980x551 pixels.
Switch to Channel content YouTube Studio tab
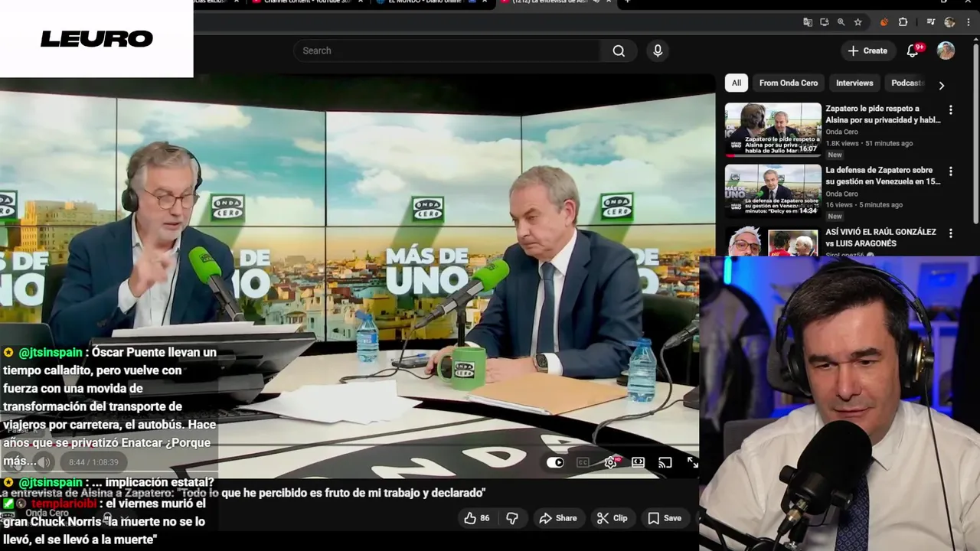coord(308,2)
